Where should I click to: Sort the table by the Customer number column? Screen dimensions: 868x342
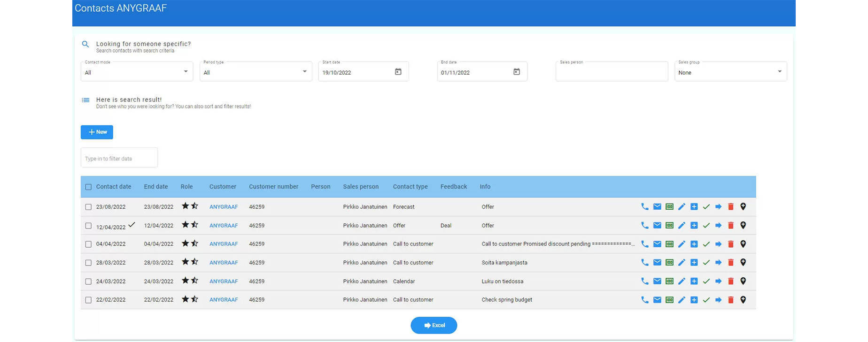pyautogui.click(x=273, y=187)
